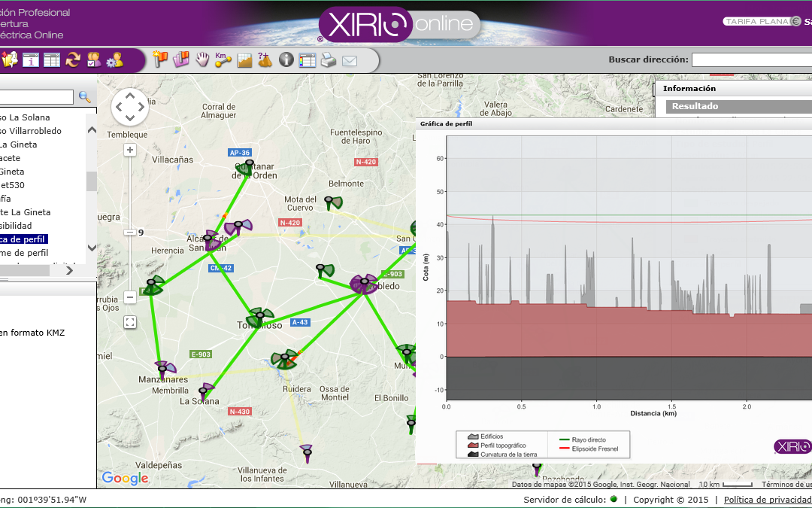812x508 pixels.
Task: Pan the map right with arrow control
Action: 141,107
